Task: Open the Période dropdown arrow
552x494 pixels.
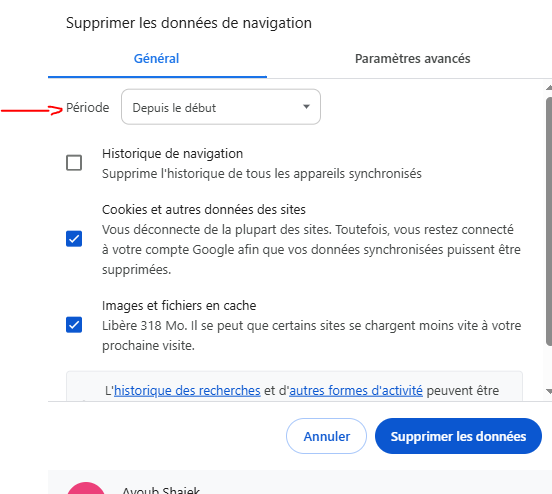Action: (306, 107)
